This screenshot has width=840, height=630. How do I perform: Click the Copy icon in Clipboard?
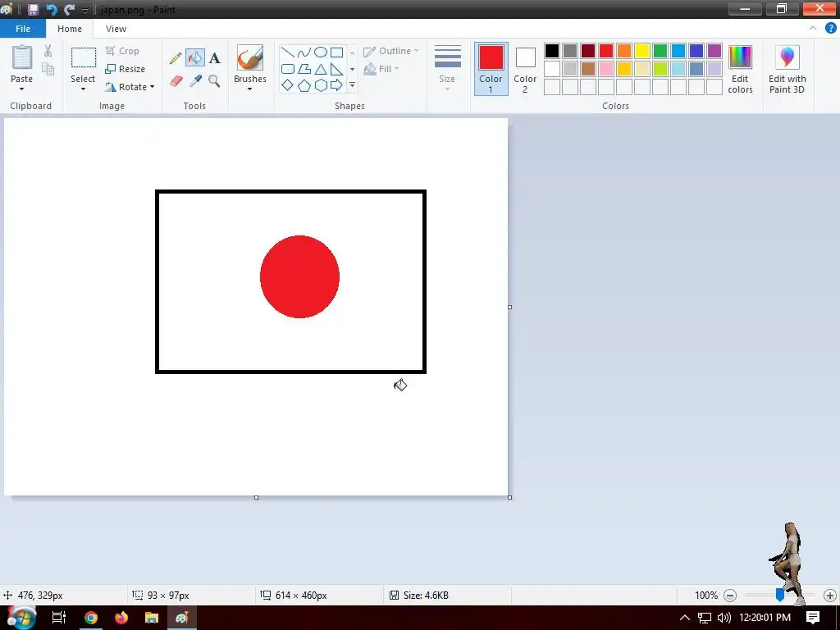click(x=48, y=69)
